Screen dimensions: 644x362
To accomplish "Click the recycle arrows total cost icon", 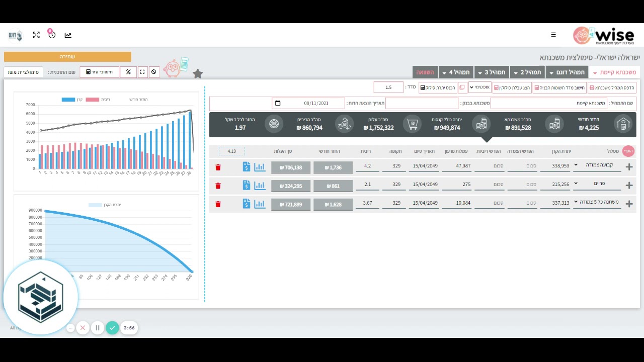I will click(345, 124).
